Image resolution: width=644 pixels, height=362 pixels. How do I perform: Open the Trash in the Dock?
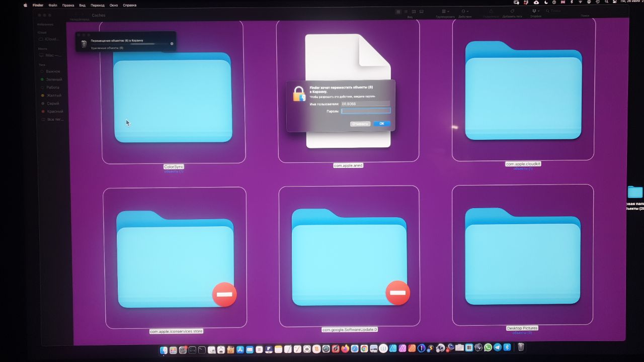[521, 347]
